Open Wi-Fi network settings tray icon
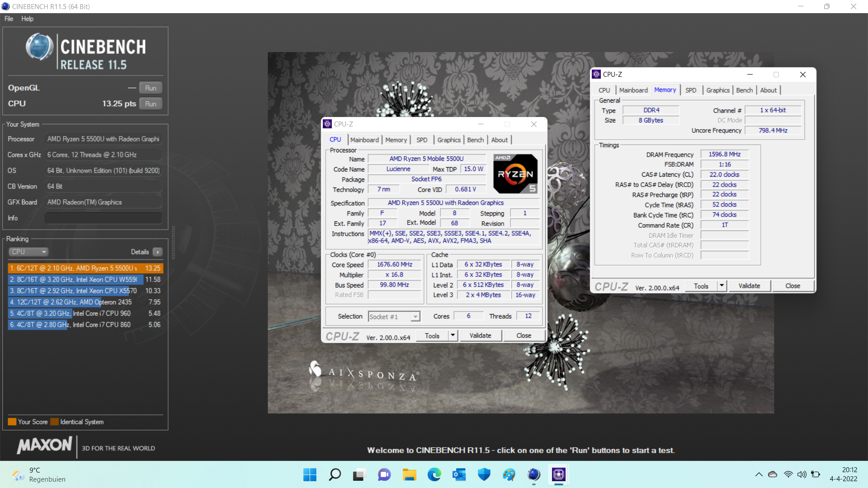 (x=788, y=474)
